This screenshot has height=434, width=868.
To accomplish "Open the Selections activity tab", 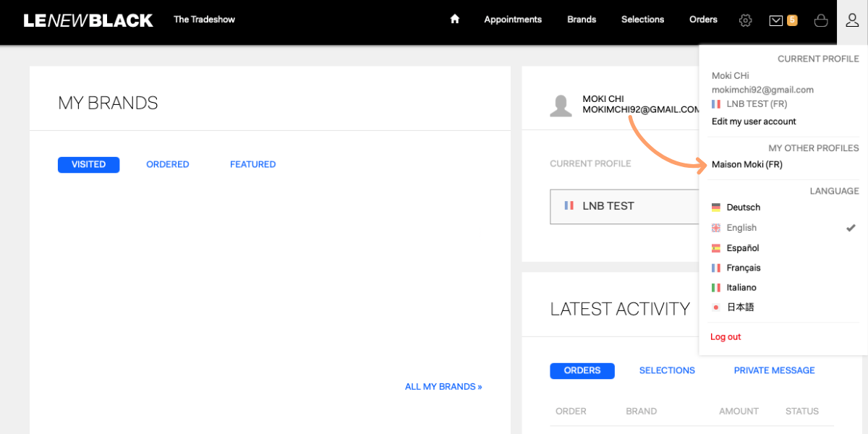I will [667, 370].
